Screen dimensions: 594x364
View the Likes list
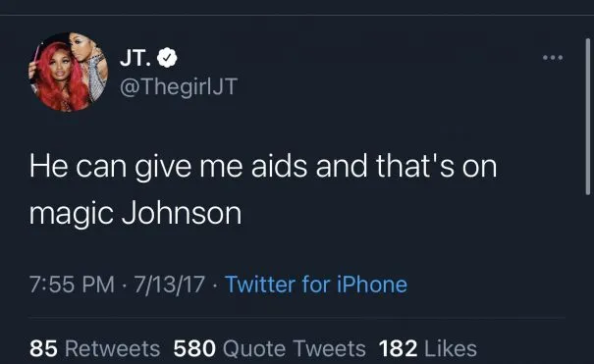[428, 348]
